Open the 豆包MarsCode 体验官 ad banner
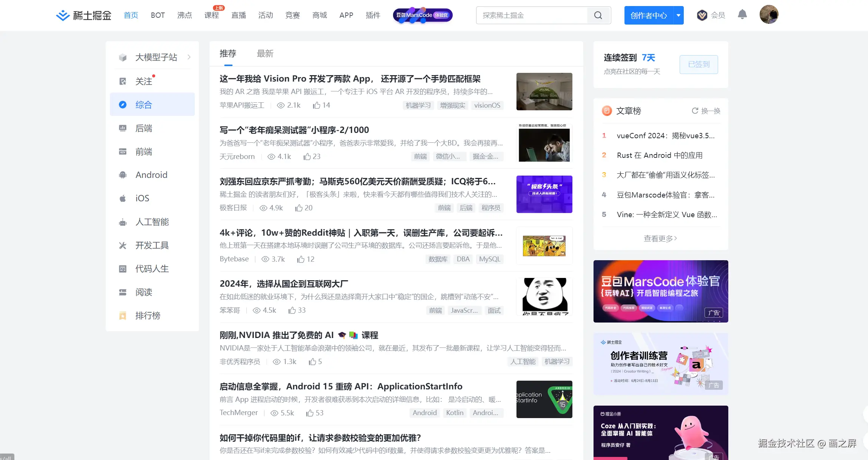 pyautogui.click(x=660, y=291)
